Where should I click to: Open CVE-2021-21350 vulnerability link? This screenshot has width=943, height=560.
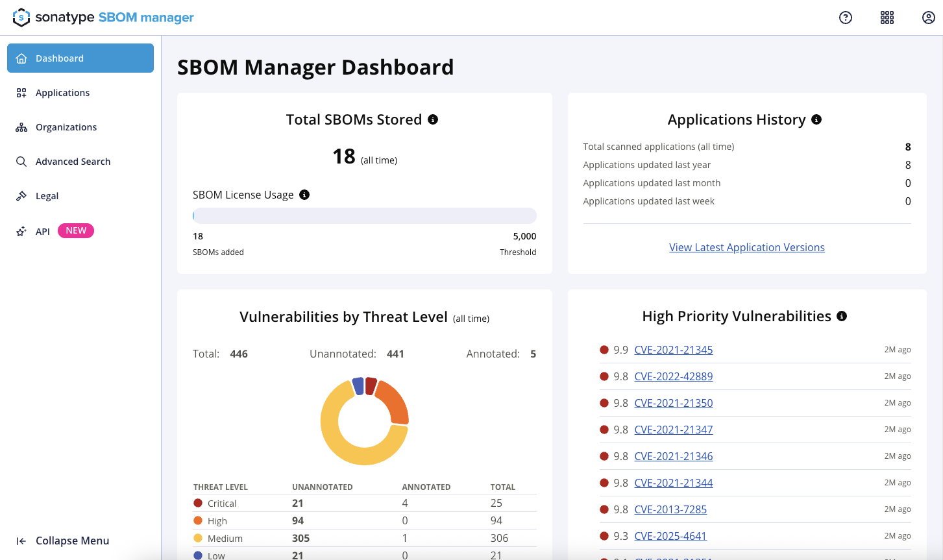coord(674,403)
